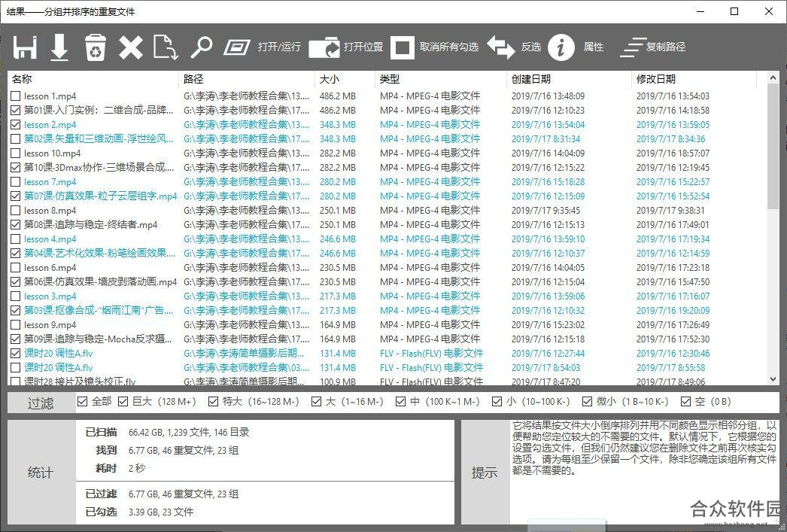Select the lesson 4.mp4 file name
This screenshot has height=532, width=787.
click(50, 239)
